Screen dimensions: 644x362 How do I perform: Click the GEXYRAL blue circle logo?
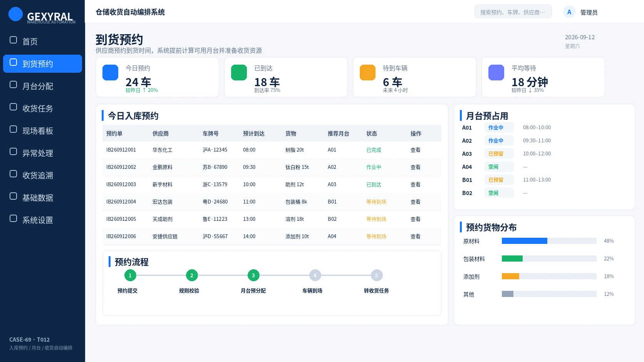[x=15, y=14]
